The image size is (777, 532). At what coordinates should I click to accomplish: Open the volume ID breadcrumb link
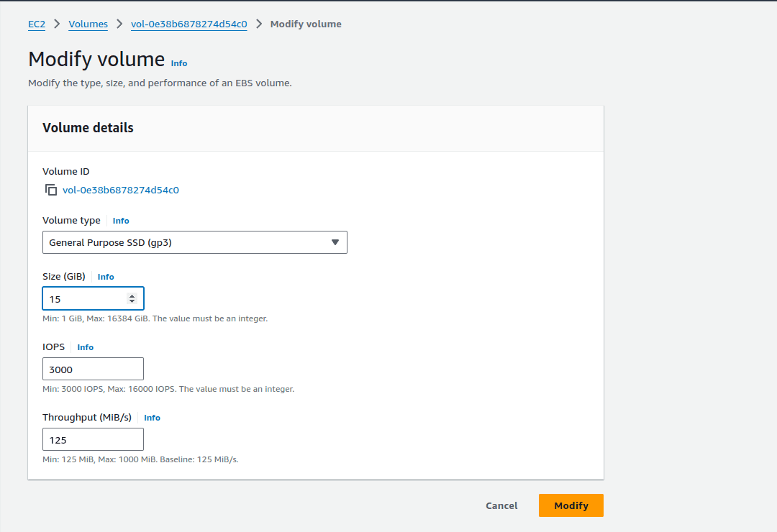(188, 24)
